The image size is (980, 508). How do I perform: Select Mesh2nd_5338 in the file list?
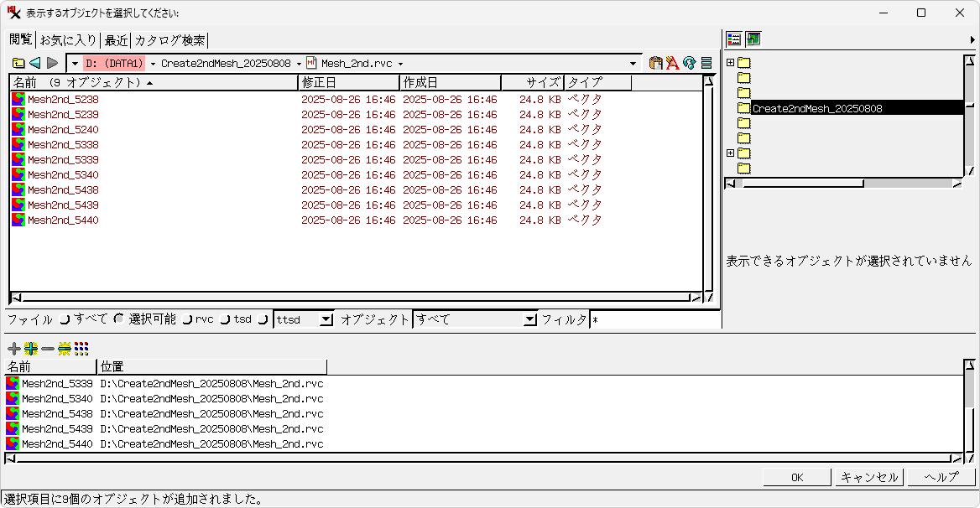(x=63, y=145)
